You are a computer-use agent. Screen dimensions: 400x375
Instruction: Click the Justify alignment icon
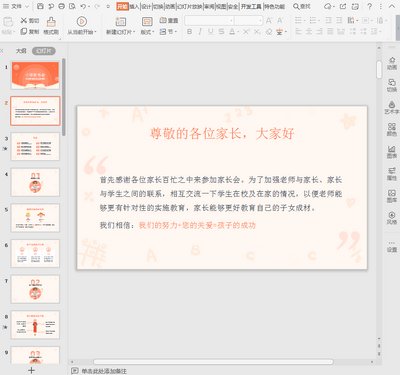click(x=330, y=32)
